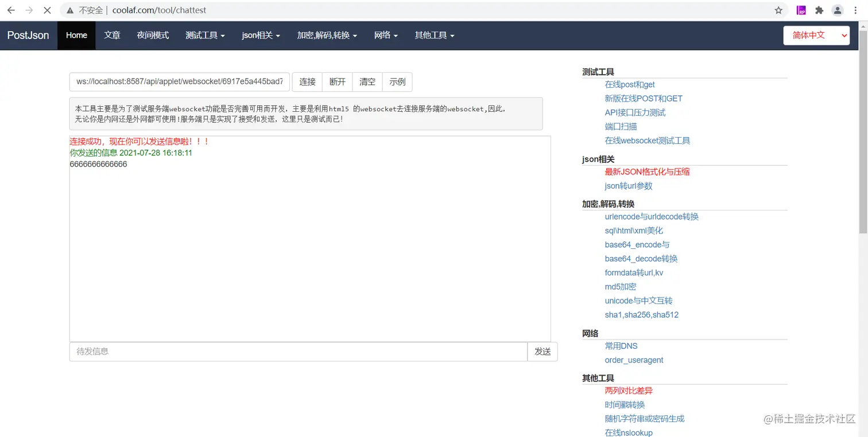
Task: Open 时间戳转换 link
Action: pos(625,405)
